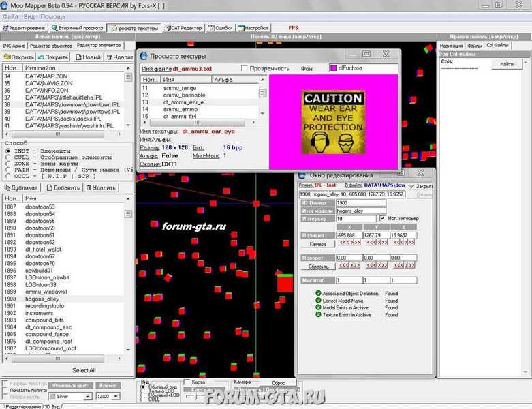Increase position Y with right arrows
Screen dimensions: 532x409
click(382, 243)
